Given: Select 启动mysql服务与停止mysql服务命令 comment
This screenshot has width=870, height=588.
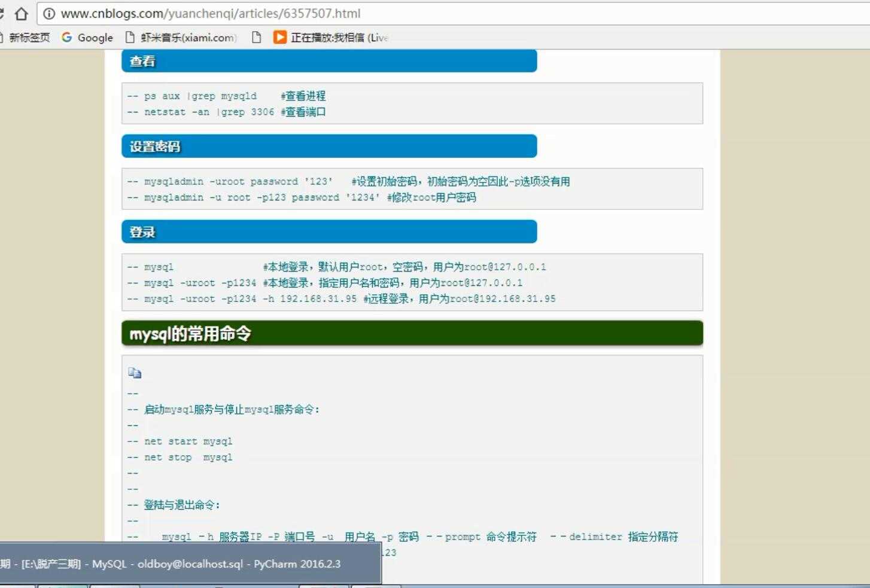Looking at the screenshot, I should click(x=224, y=410).
